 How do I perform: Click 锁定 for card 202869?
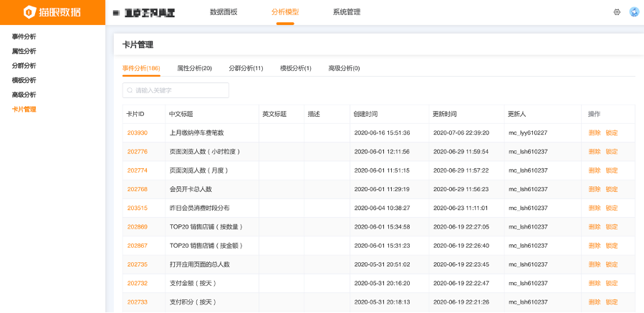tap(612, 227)
